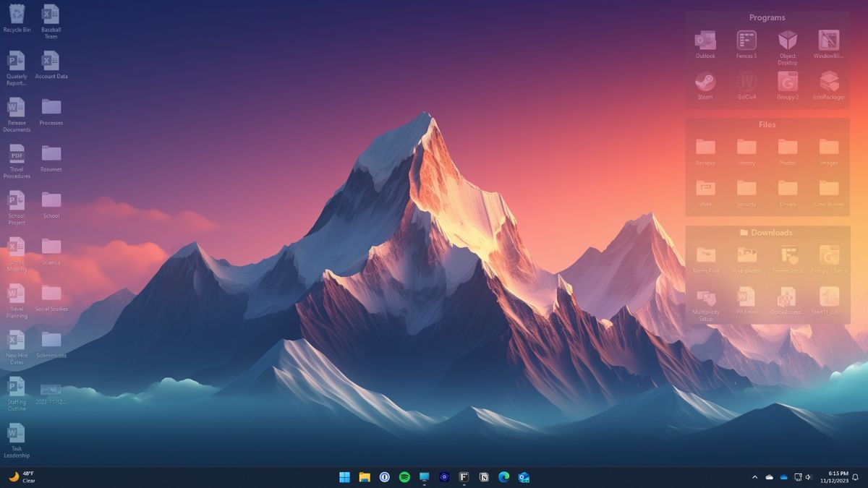This screenshot has width=868, height=488.
Task: Open Groupy 2 in Programs fence
Action: [x=788, y=85]
